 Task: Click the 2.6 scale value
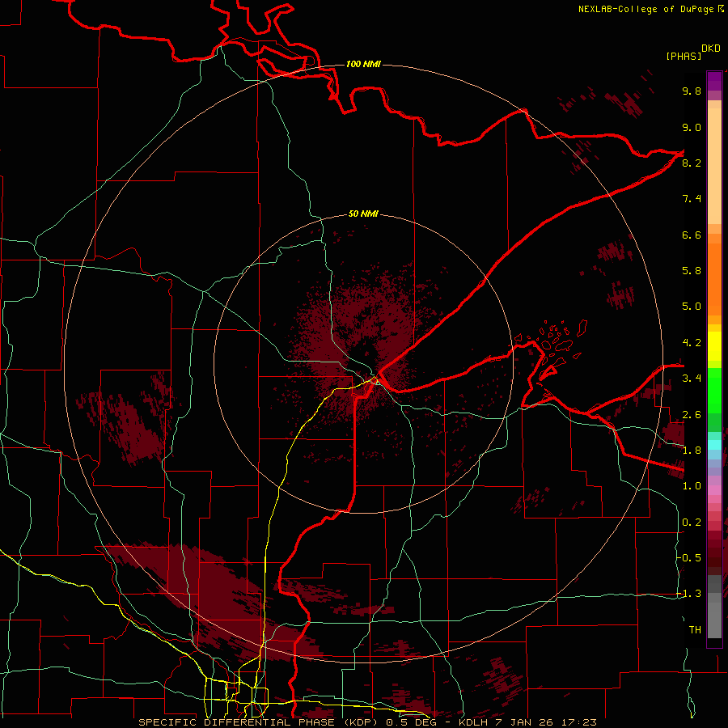(x=692, y=414)
